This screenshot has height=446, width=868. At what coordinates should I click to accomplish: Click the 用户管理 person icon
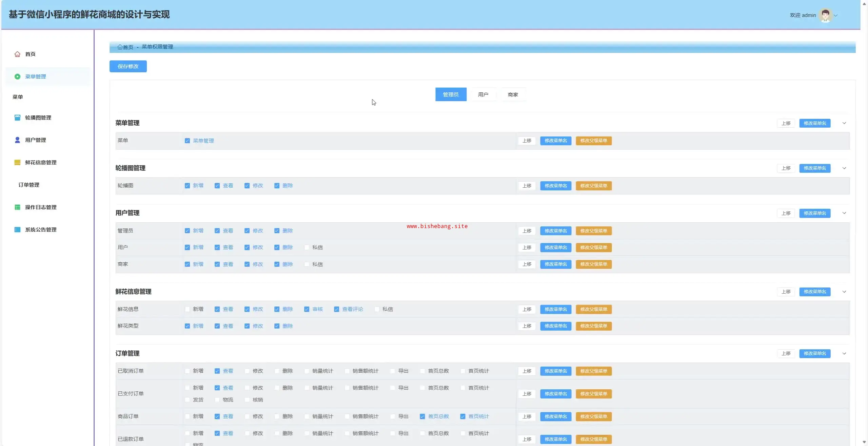tap(17, 140)
